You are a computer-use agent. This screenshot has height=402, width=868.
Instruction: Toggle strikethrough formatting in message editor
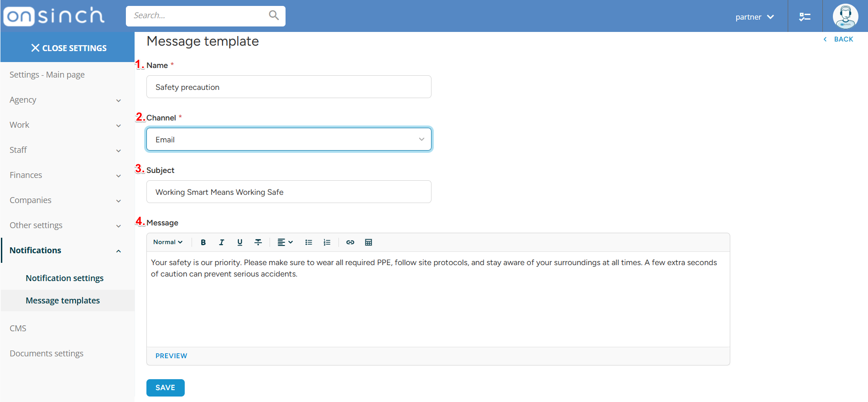click(x=258, y=242)
